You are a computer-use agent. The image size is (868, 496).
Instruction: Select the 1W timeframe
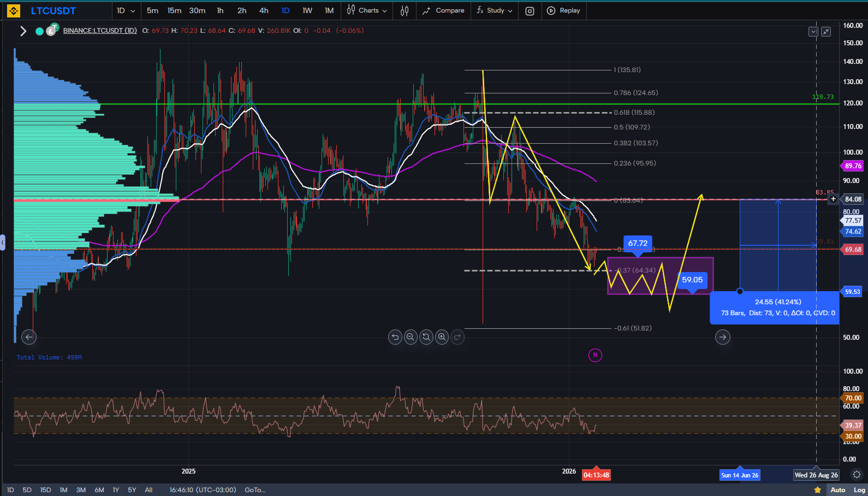click(307, 10)
